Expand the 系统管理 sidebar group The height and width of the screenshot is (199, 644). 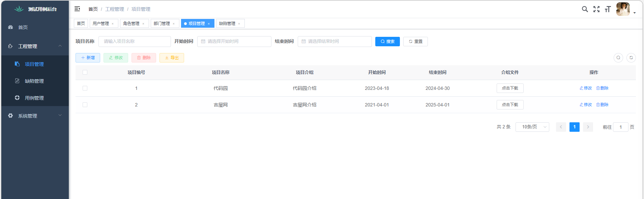[x=35, y=116]
